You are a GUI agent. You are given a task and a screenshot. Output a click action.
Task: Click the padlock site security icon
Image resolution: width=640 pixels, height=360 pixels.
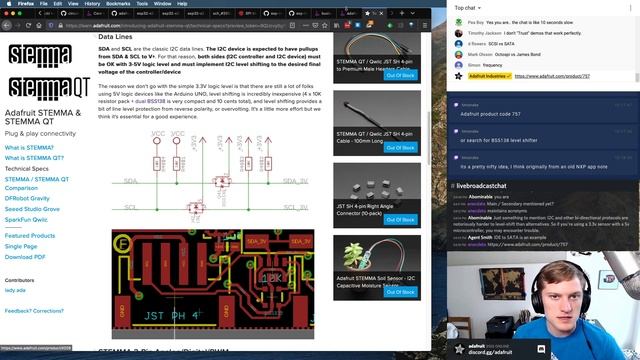pyautogui.click(x=60, y=25)
